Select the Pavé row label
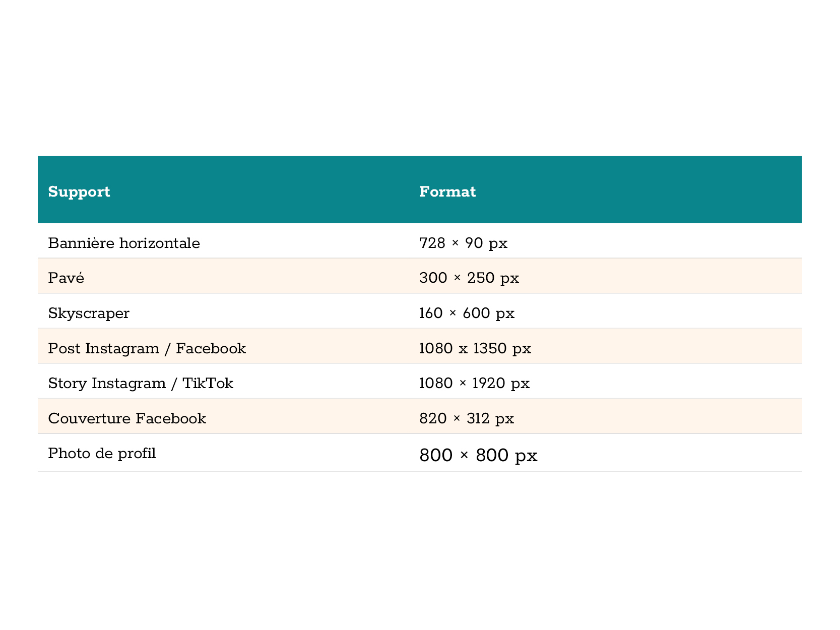Screen dimensions: 840x630 pyautogui.click(x=66, y=278)
